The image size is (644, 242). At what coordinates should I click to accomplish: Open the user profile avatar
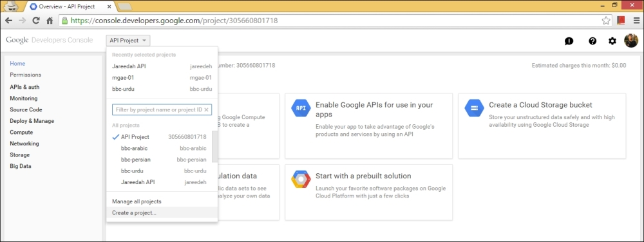[x=631, y=41]
